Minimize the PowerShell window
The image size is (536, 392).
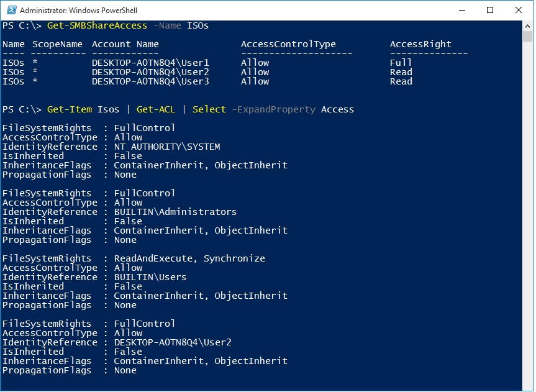pos(462,11)
